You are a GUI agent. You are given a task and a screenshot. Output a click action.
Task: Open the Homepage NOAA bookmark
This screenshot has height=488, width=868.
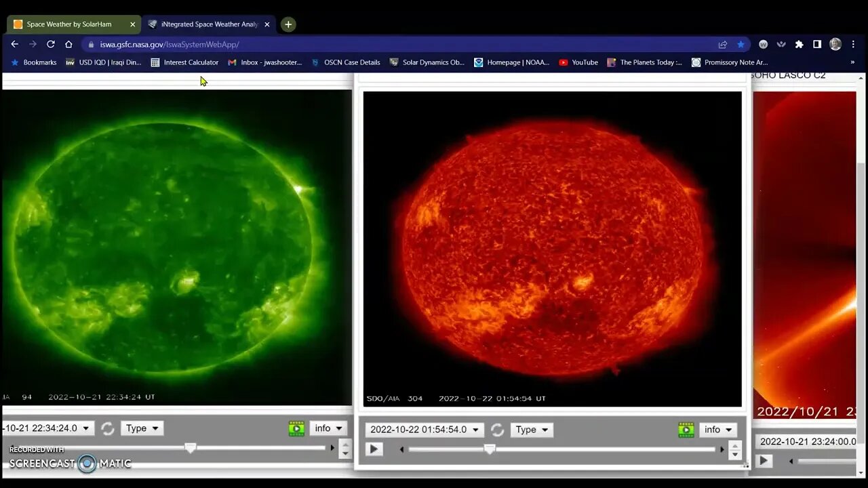(512, 62)
